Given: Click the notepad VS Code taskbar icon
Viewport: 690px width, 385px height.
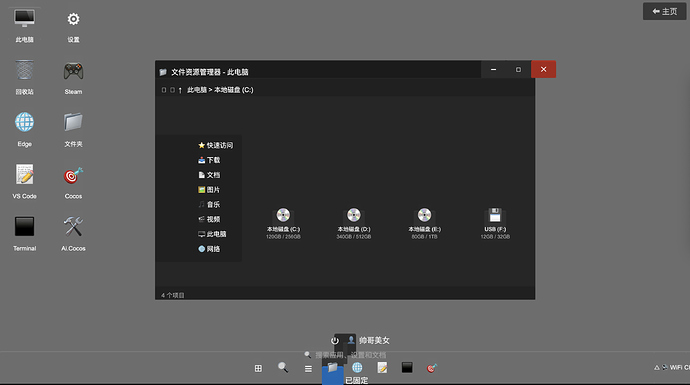Looking at the screenshot, I should 382,367.
